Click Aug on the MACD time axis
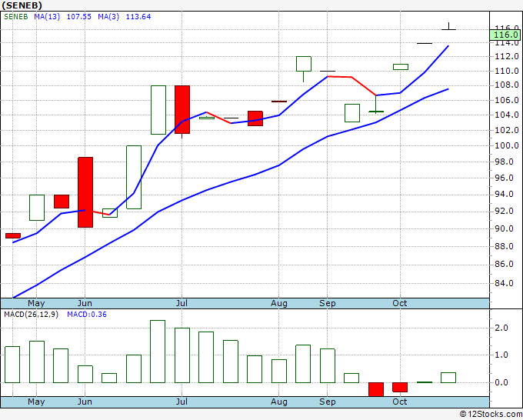 pos(279,402)
